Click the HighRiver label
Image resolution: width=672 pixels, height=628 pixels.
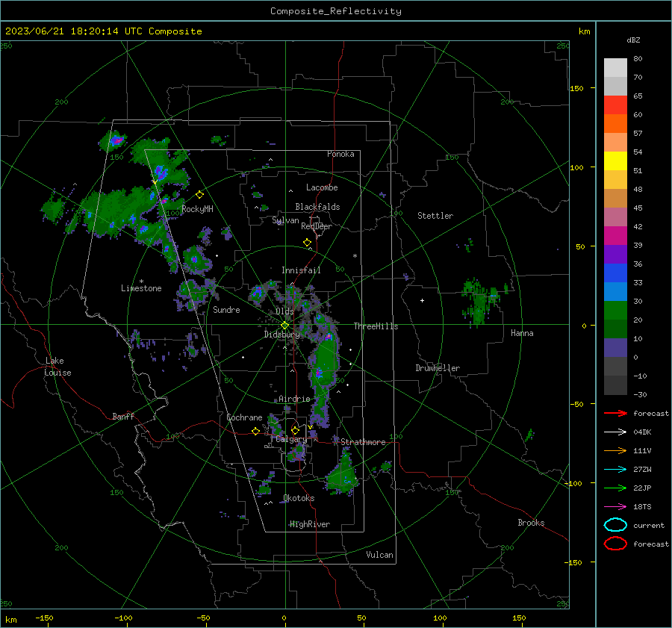310,524
